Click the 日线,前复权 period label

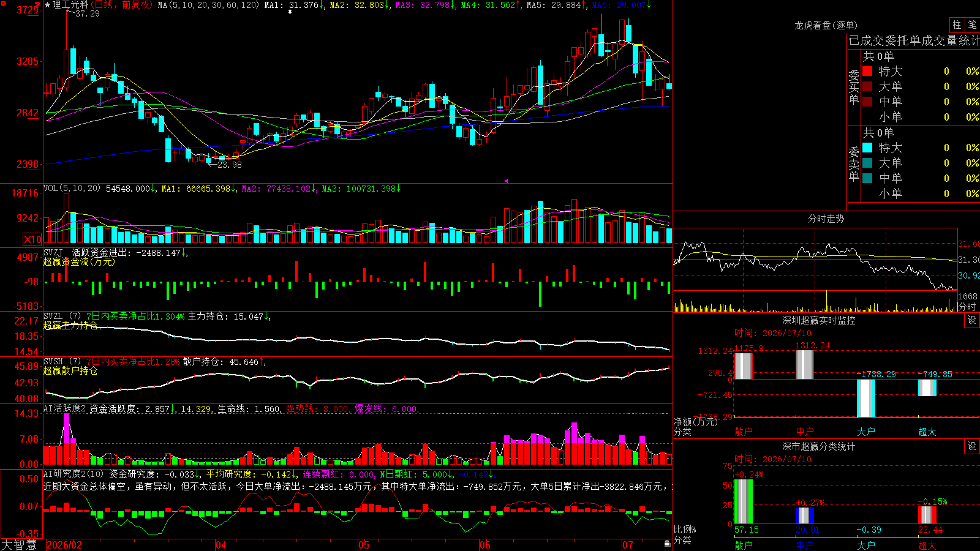122,5
